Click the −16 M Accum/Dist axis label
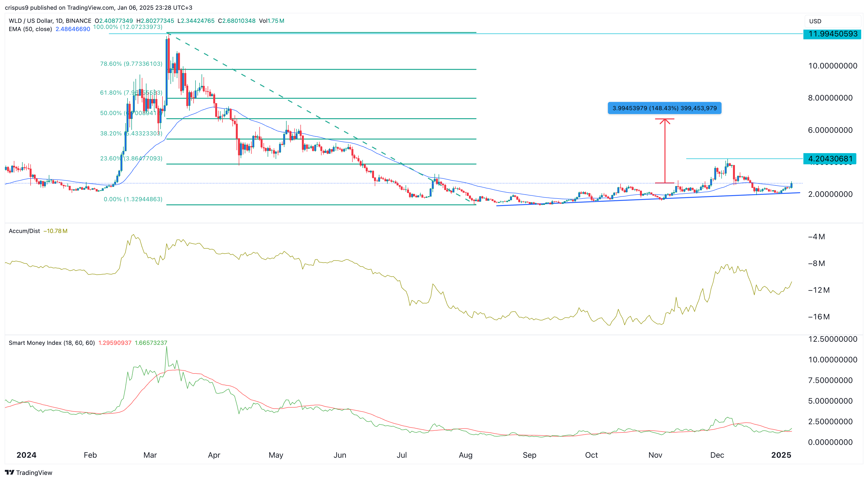The height and width of the screenshot is (481, 868). 819,317
